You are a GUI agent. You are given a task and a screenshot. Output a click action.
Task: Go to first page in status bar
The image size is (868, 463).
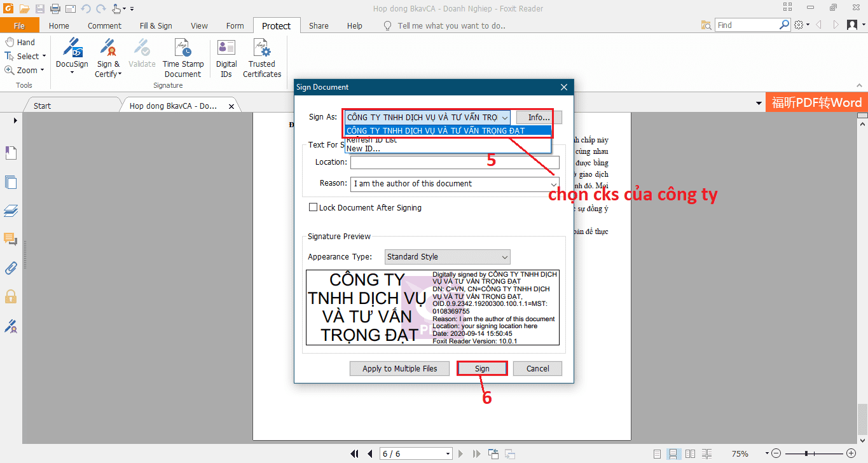click(x=355, y=453)
